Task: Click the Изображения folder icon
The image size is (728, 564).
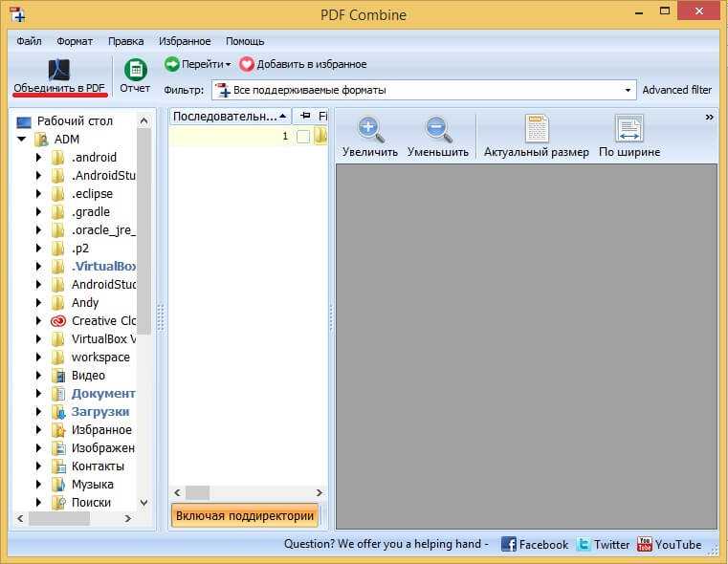Action: [x=58, y=448]
